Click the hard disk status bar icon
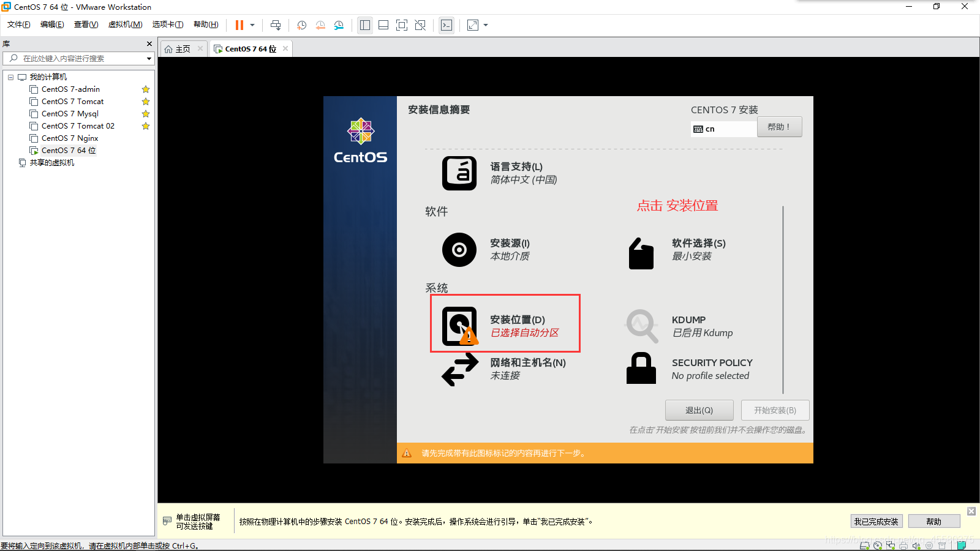 864,545
